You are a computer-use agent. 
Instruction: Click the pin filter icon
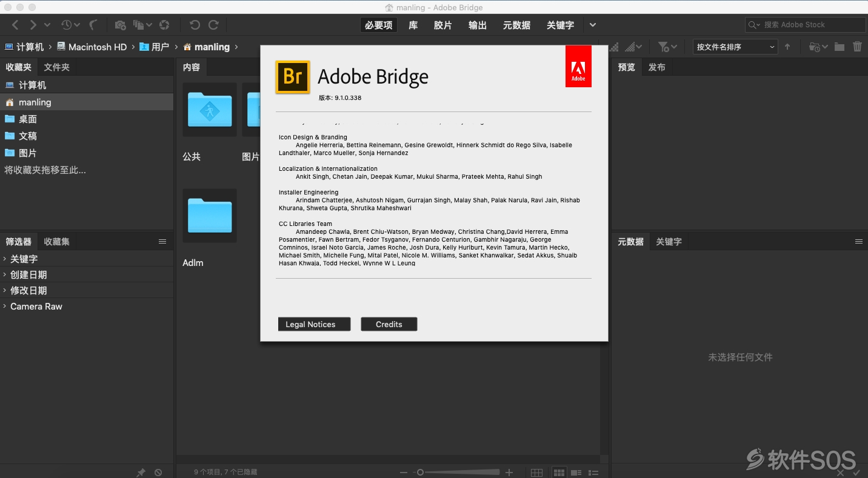point(141,472)
